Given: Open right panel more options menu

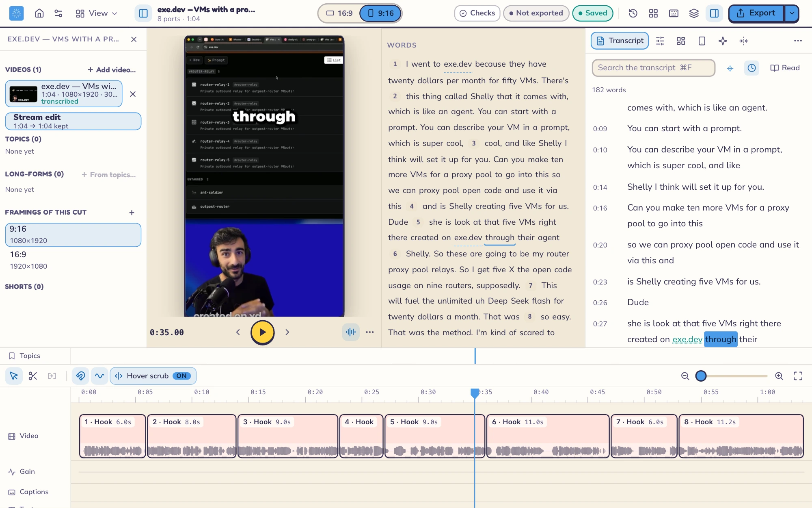Looking at the screenshot, I should pyautogui.click(x=798, y=41).
